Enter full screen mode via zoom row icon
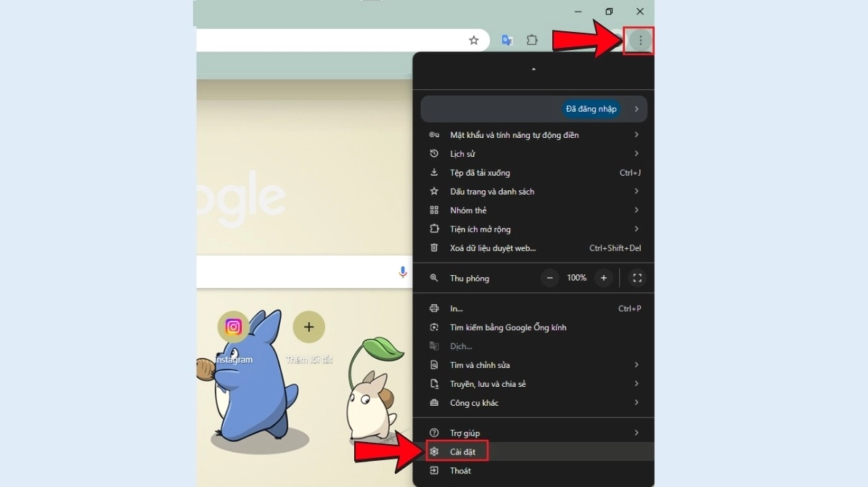Image resolution: width=868 pixels, height=487 pixels. coord(637,278)
